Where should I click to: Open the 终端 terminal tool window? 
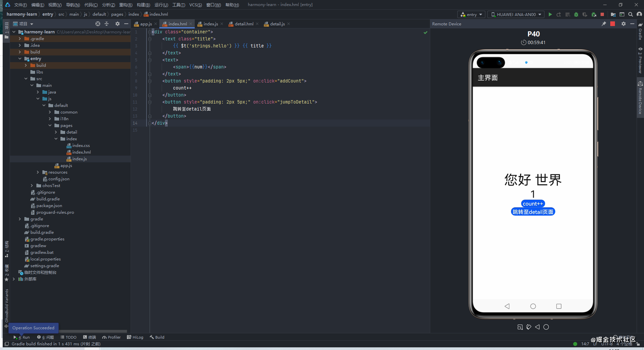[90, 337]
